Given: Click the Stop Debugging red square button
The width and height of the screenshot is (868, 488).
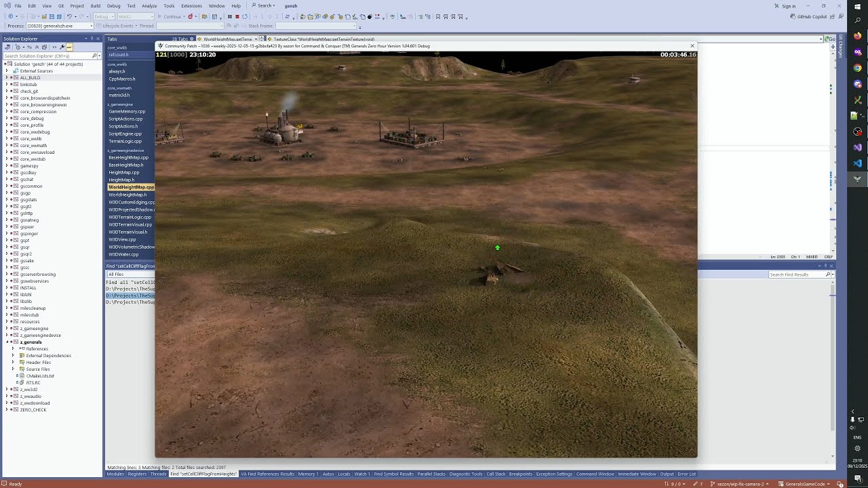Looking at the screenshot, I should coord(237,16).
